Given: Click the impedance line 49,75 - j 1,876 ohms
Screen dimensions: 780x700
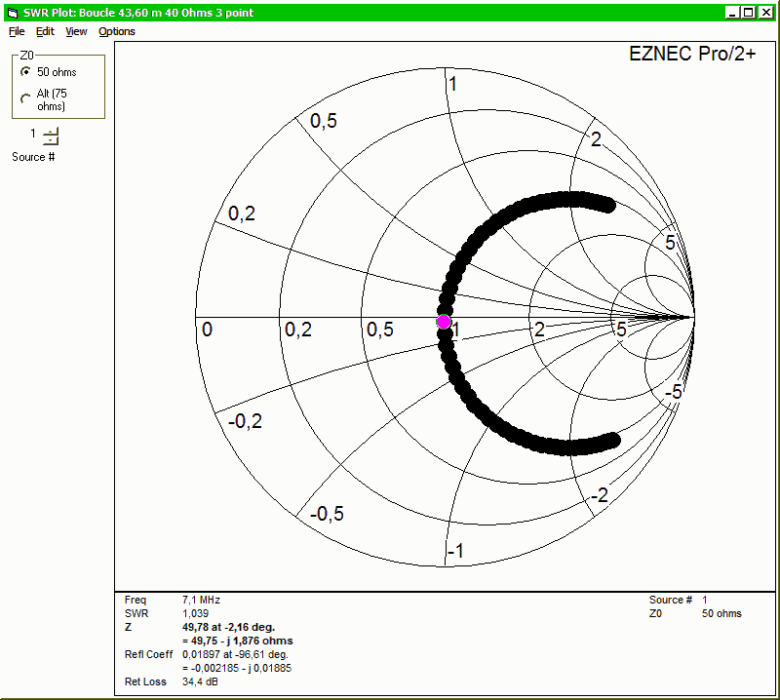Looking at the screenshot, I should [238, 641].
